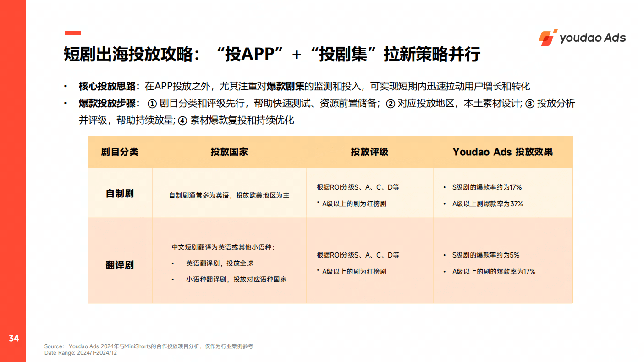Click the youdao Ads logo icon
644x362 pixels.
click(x=548, y=38)
